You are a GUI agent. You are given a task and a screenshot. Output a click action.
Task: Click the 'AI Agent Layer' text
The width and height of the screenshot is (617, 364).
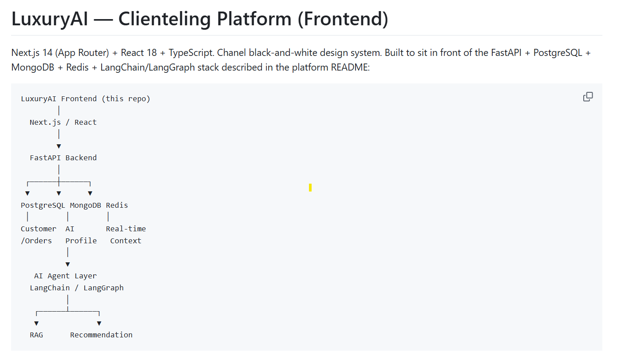coord(65,276)
